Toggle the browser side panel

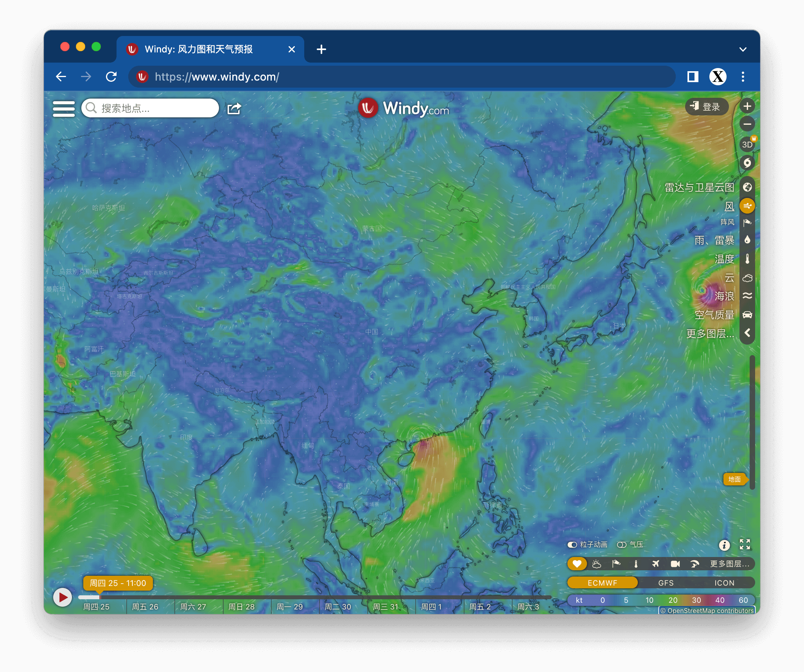(x=693, y=77)
